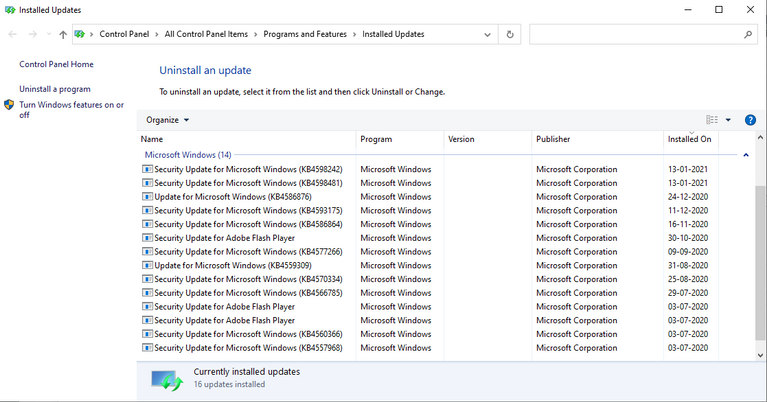The width and height of the screenshot is (767, 402).
Task: Select Update for Microsoft Windows KB4586876
Action: 233,197
